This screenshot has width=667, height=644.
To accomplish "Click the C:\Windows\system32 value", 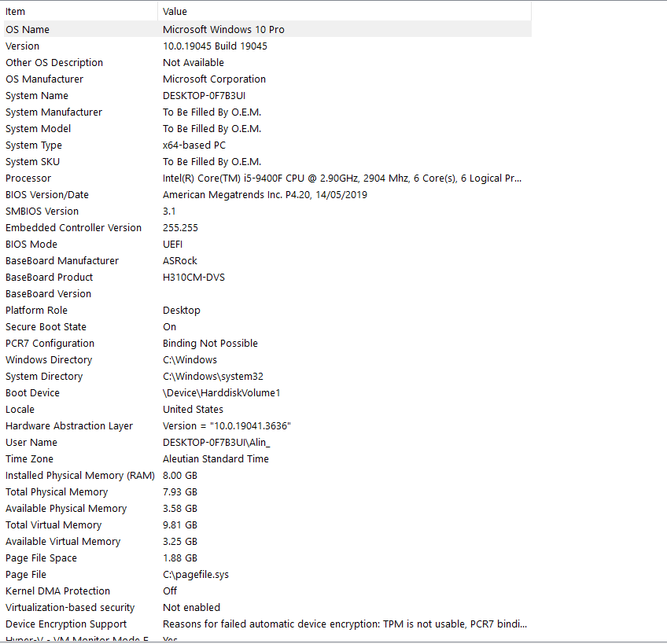I will (212, 377).
